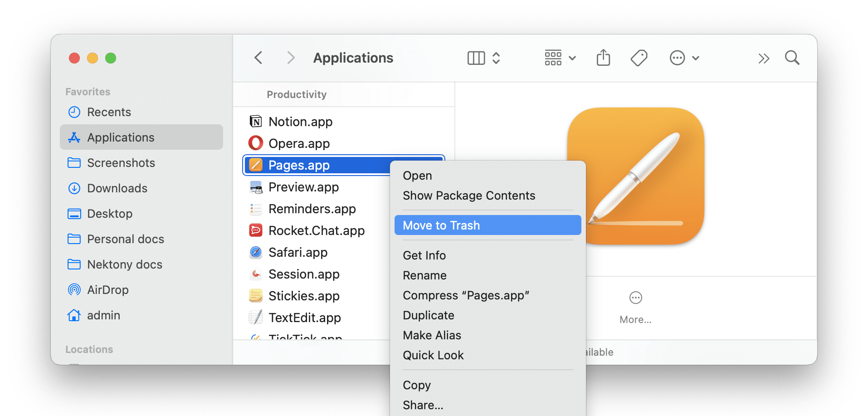Select Rocket.Chat.app in the list
Screen dimensions: 868x416
pyautogui.click(x=317, y=230)
